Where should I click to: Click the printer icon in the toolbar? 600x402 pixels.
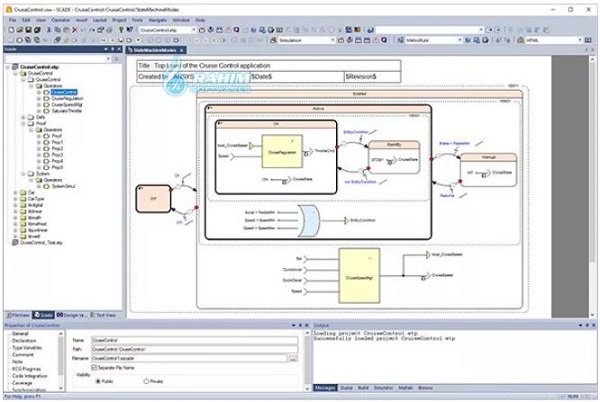[x=109, y=29]
